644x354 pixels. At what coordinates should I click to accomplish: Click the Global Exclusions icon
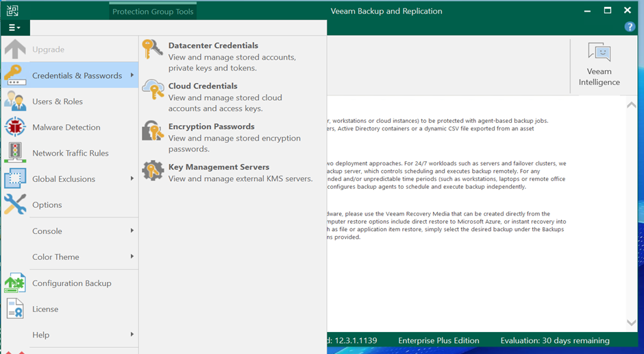pyautogui.click(x=15, y=179)
